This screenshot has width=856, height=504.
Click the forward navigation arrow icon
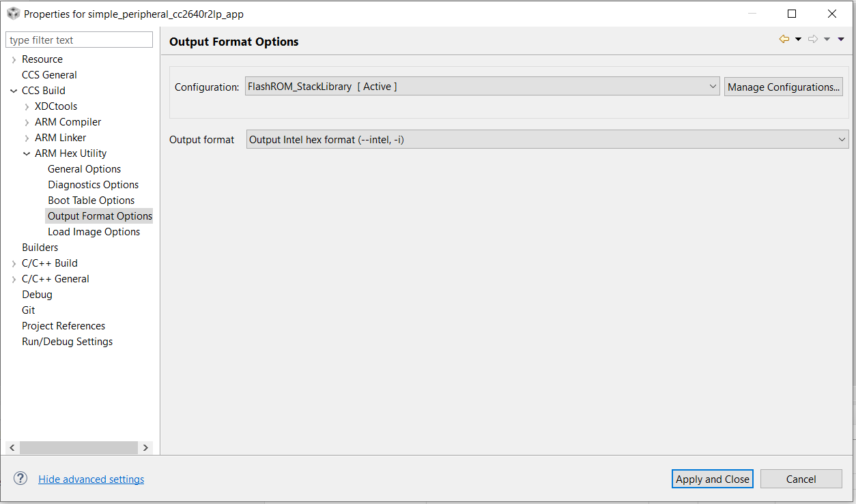tap(812, 40)
